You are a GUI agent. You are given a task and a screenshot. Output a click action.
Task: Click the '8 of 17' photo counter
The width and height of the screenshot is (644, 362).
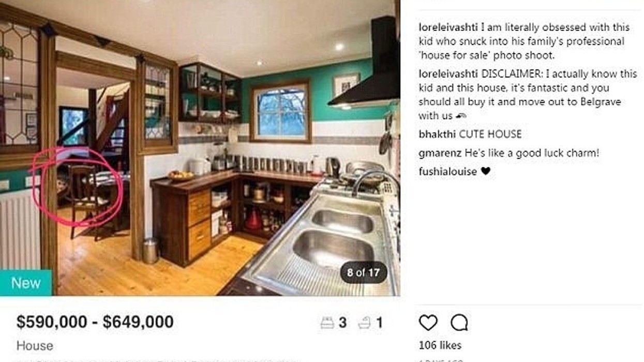[363, 272]
